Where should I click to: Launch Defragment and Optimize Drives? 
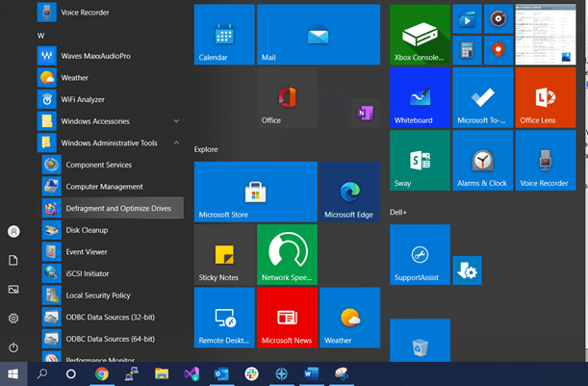point(113,208)
